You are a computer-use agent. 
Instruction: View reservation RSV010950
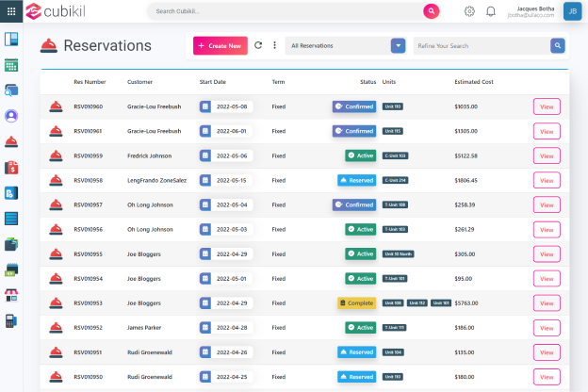(547, 377)
